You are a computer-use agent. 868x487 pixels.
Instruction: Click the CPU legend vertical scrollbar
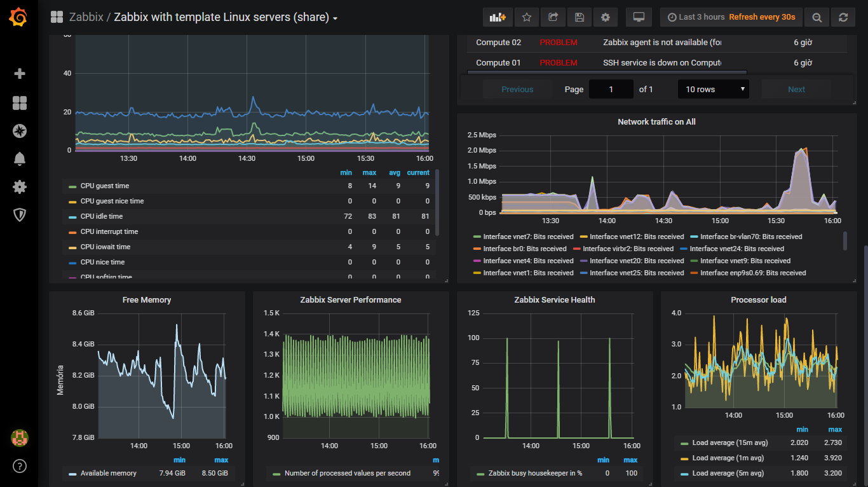click(x=437, y=203)
